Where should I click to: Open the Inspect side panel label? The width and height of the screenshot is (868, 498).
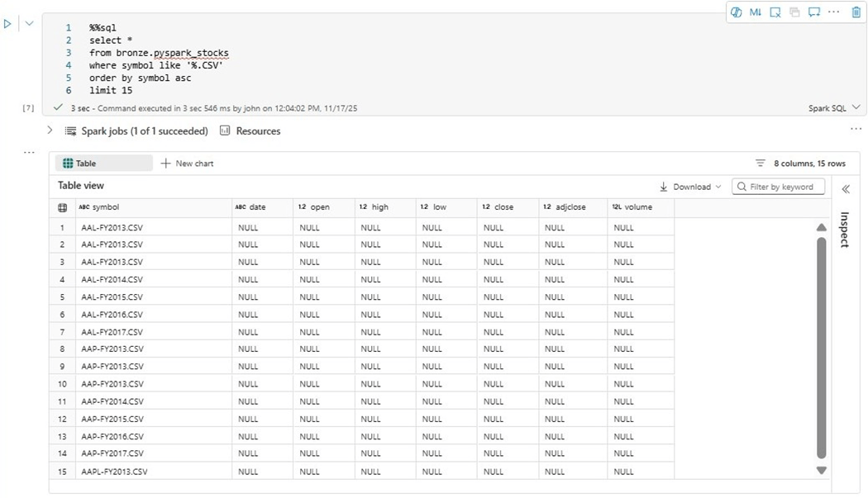pyautogui.click(x=845, y=230)
